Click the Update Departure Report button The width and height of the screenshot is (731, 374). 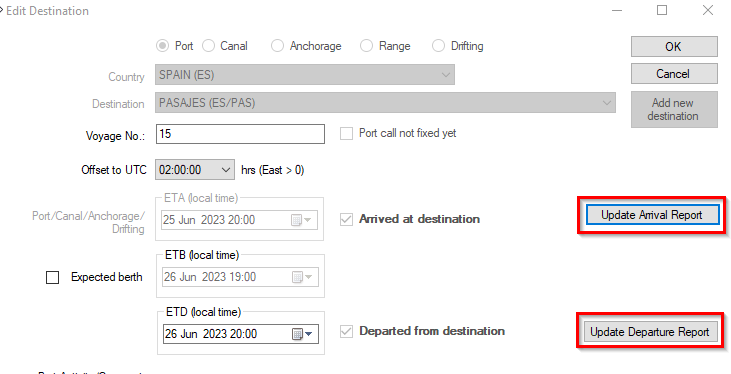coord(650,332)
